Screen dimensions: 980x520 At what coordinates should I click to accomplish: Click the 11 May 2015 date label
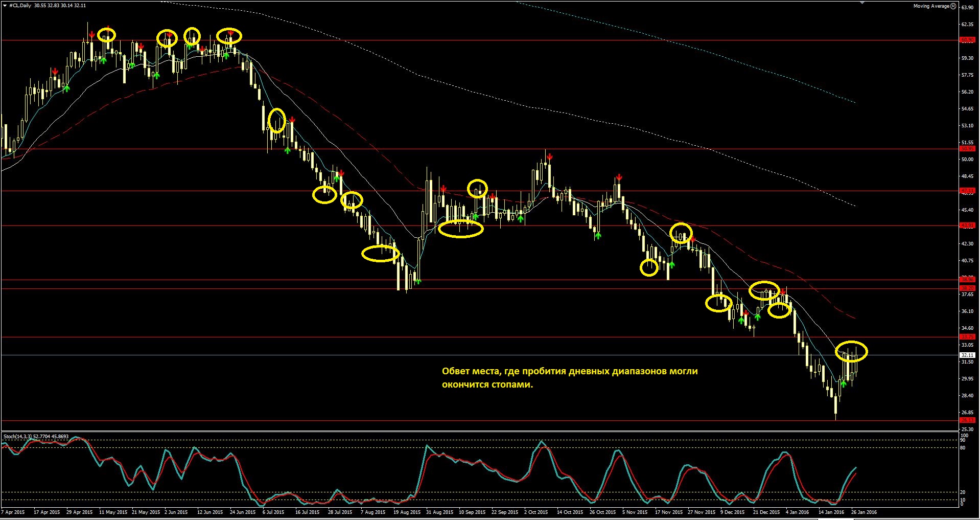pyautogui.click(x=113, y=512)
